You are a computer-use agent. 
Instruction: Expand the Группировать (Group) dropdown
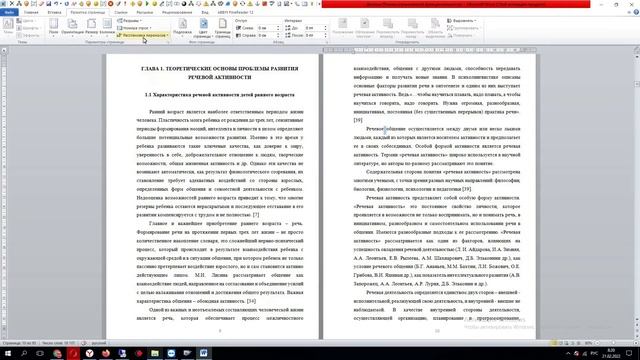(x=463, y=28)
